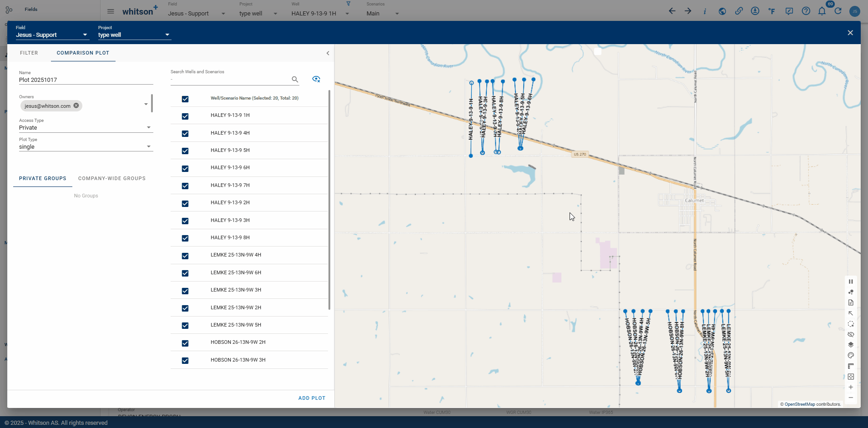Click the search magnifier icon
The image size is (868, 428).
click(x=295, y=80)
